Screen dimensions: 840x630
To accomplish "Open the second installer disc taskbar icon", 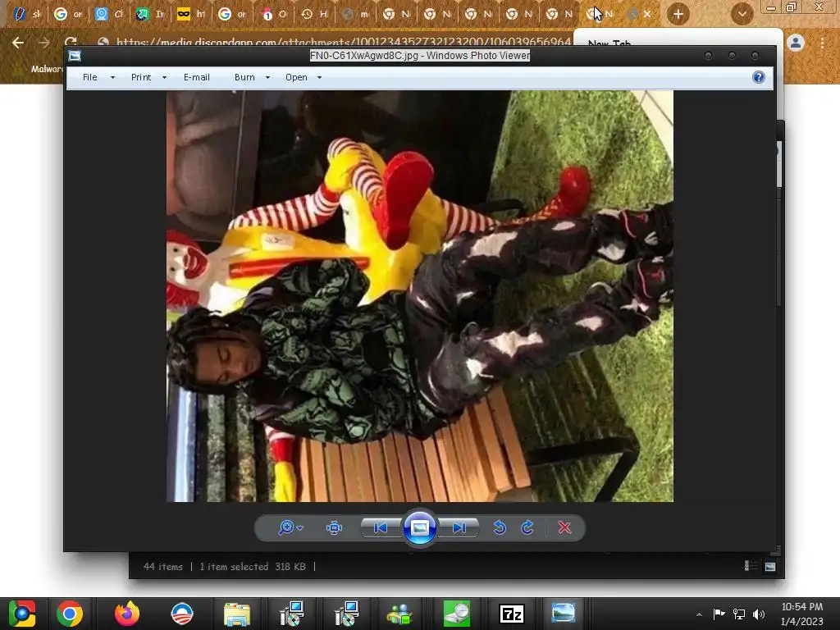I will 347,614.
